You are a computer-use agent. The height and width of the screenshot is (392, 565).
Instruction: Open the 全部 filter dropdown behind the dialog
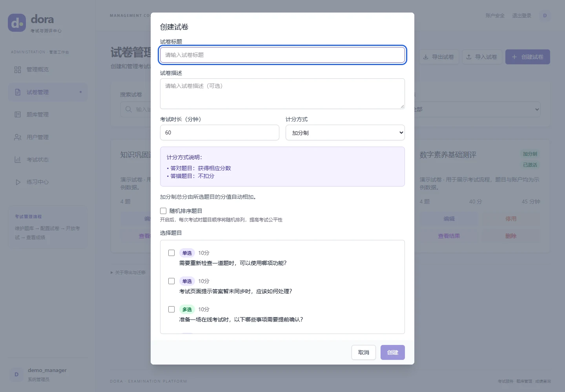tap(477, 109)
